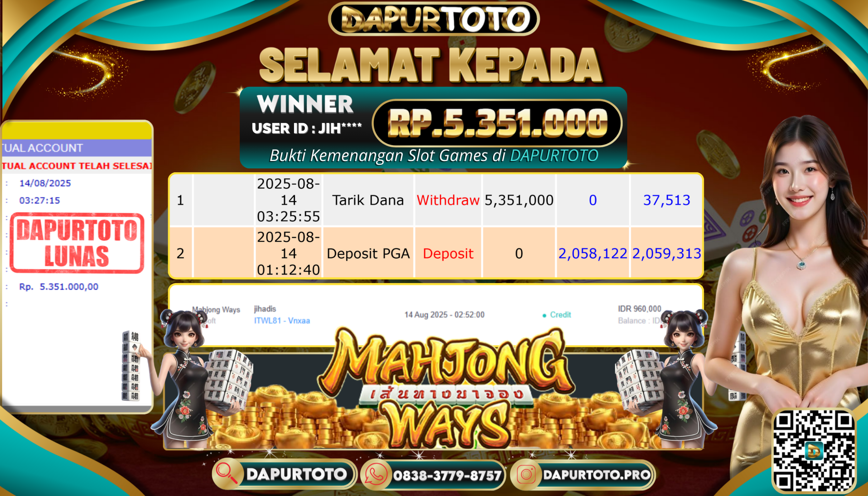Open the DAPURTOTO.PRO Instagram link
Viewport: 868px width, 496px height.
pyautogui.click(x=597, y=475)
